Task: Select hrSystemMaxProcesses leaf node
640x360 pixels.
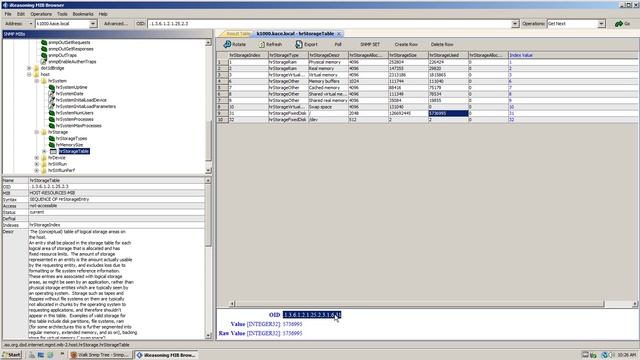Action: [x=79, y=126]
